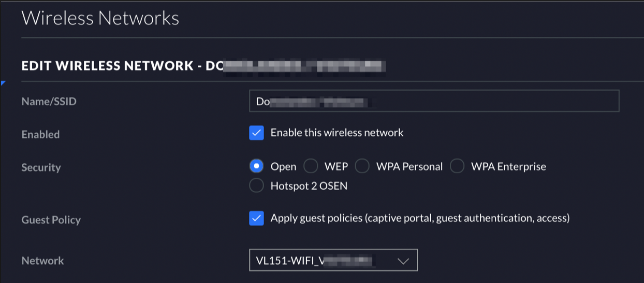This screenshot has height=283, width=644.
Task: Click the 'Apply guest policies' label text
Action: pos(420,218)
